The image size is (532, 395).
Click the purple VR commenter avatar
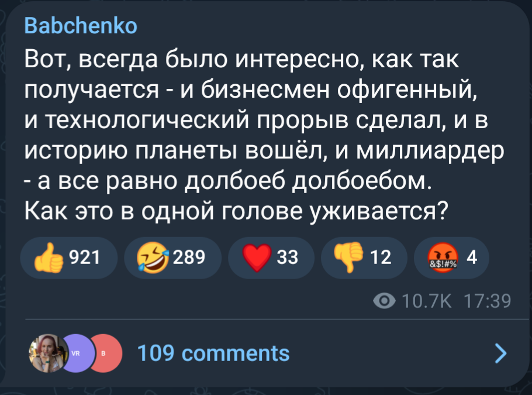pos(76,353)
